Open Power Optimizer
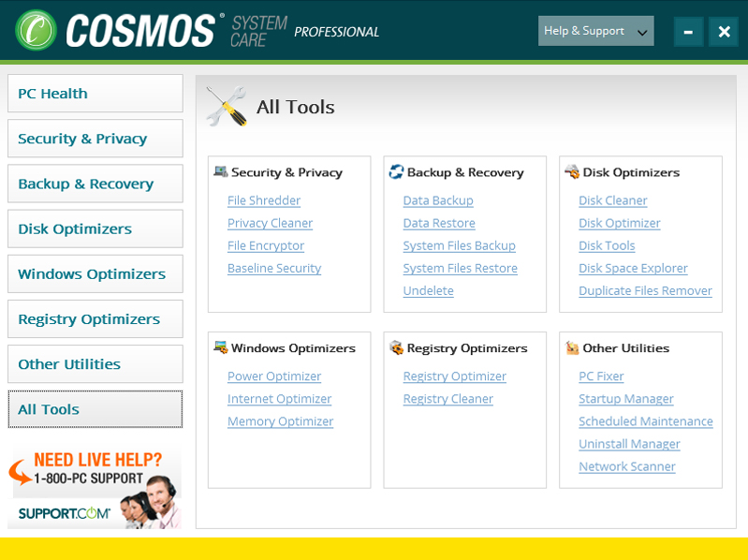 point(274,376)
